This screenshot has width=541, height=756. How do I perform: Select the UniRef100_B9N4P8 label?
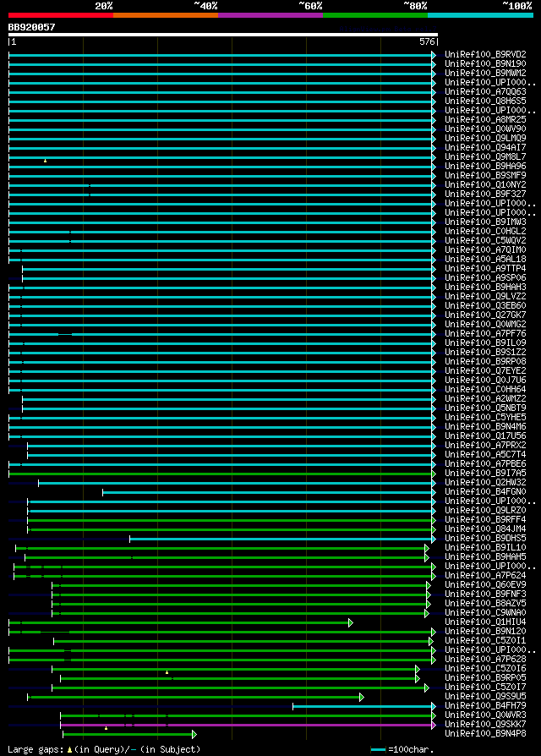coord(485,734)
